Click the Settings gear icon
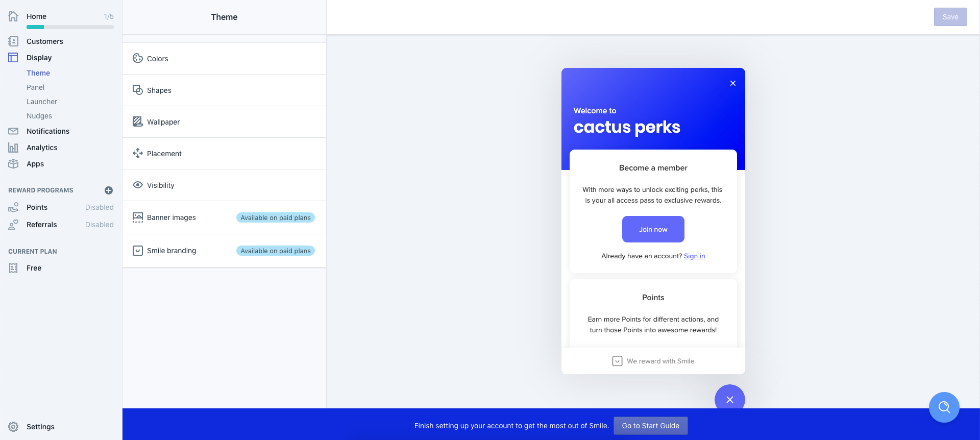This screenshot has height=440, width=980. pyautogui.click(x=13, y=427)
